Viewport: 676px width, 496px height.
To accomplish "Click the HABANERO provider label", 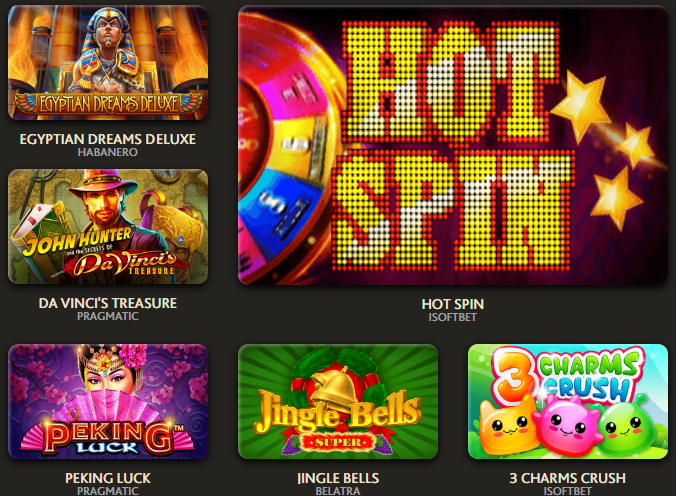I will 108,152.
